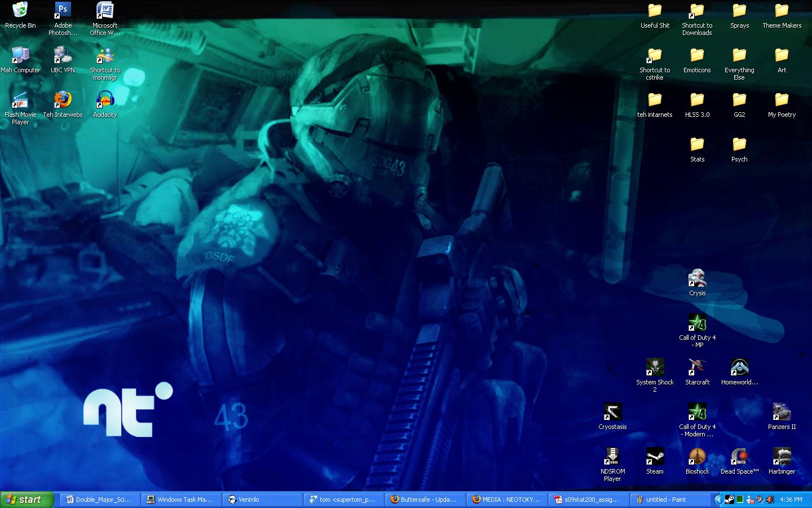Open the Art folder
This screenshot has height=508, width=812.
782,60
